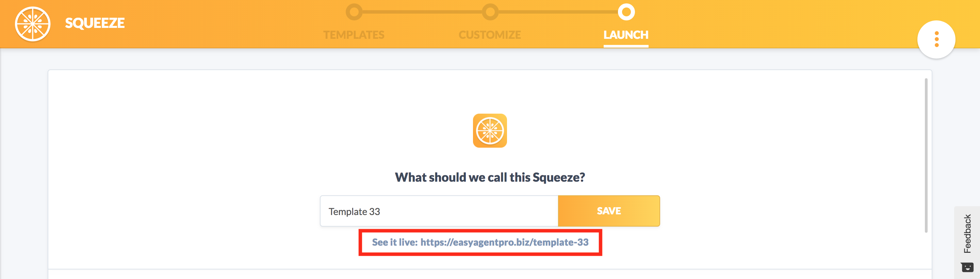Click the SQUEEZE brand text
The width and height of the screenshot is (980, 279).
(x=95, y=23)
